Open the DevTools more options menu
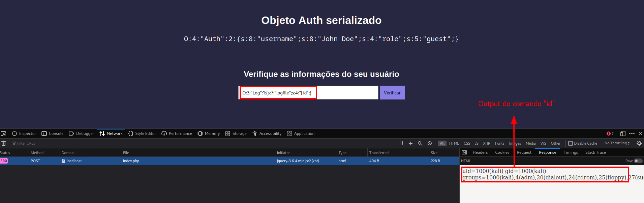644x203 pixels. pos(632,134)
